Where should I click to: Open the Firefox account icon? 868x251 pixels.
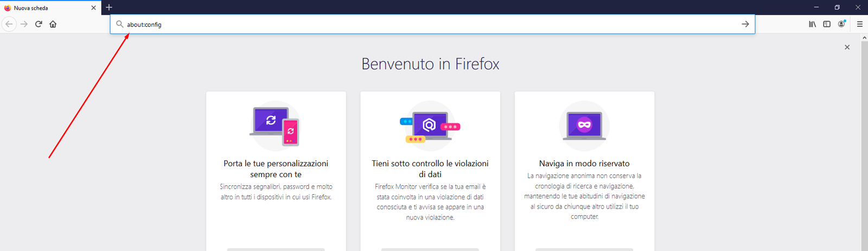click(841, 24)
